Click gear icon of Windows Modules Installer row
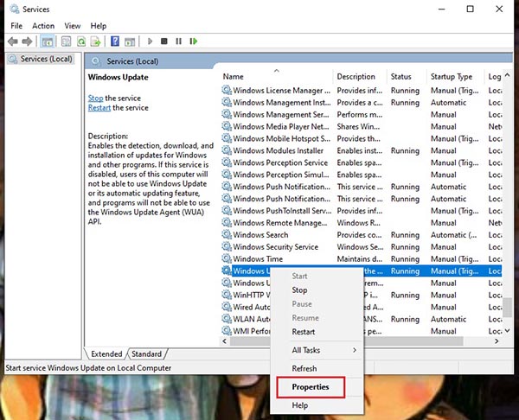This screenshot has width=519, height=420. [227, 150]
